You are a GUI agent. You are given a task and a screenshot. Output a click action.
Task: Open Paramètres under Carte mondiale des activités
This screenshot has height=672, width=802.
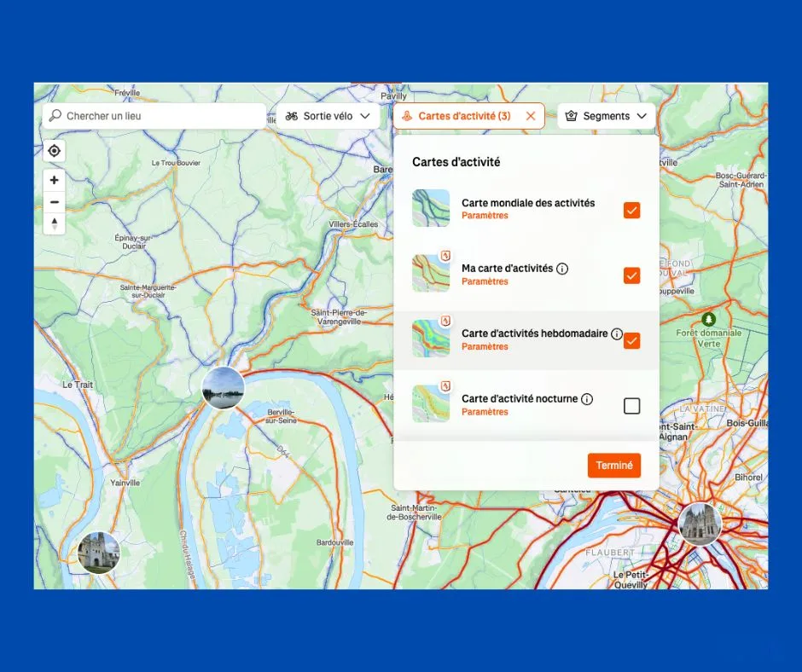[483, 216]
